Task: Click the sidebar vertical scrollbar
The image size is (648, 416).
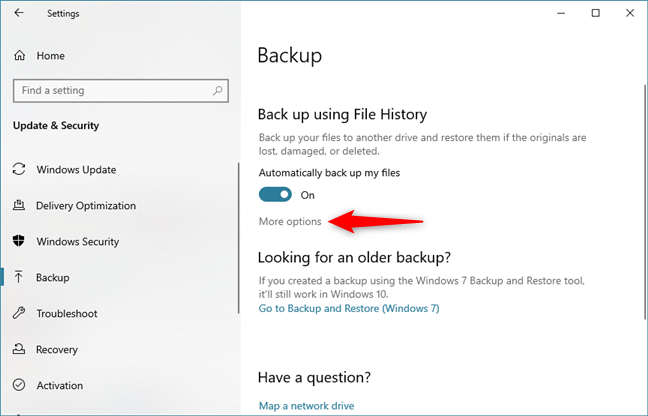Action: point(238,238)
